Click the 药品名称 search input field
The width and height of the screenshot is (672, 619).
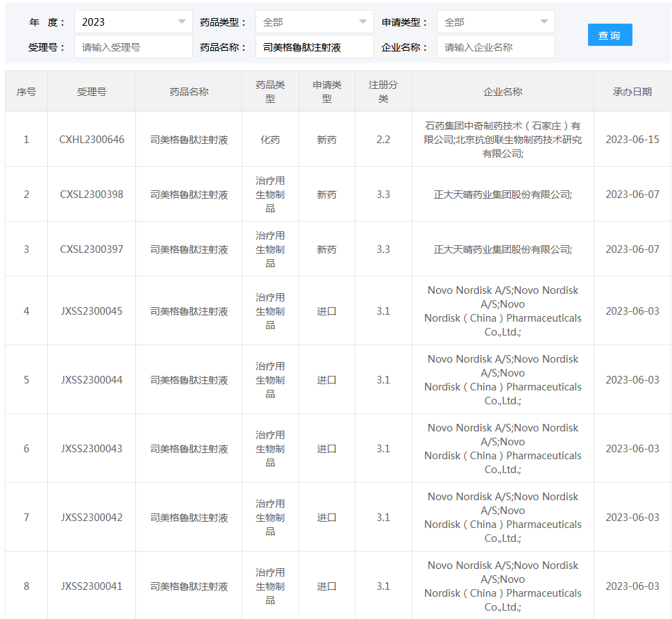click(314, 47)
